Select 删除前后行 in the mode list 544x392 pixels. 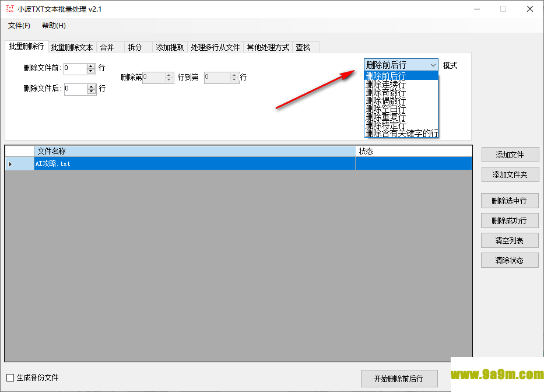click(401, 76)
